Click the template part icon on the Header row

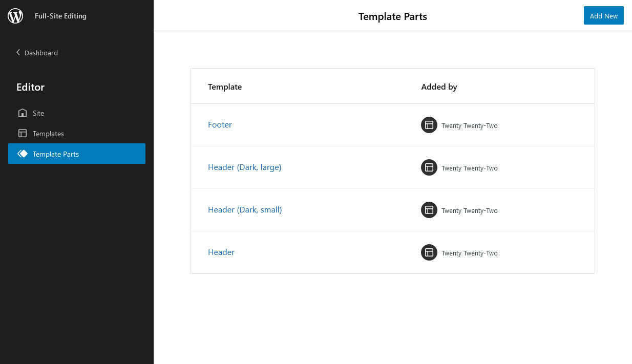click(429, 252)
